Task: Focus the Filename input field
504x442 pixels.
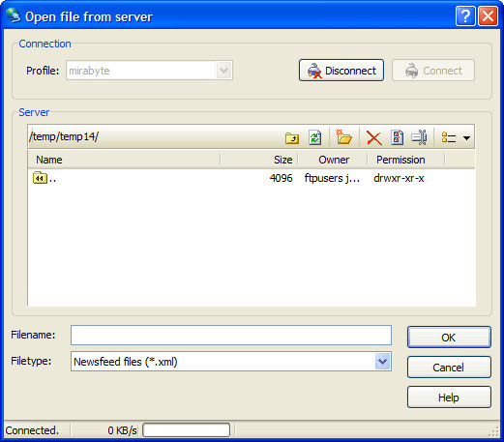Action: point(231,336)
